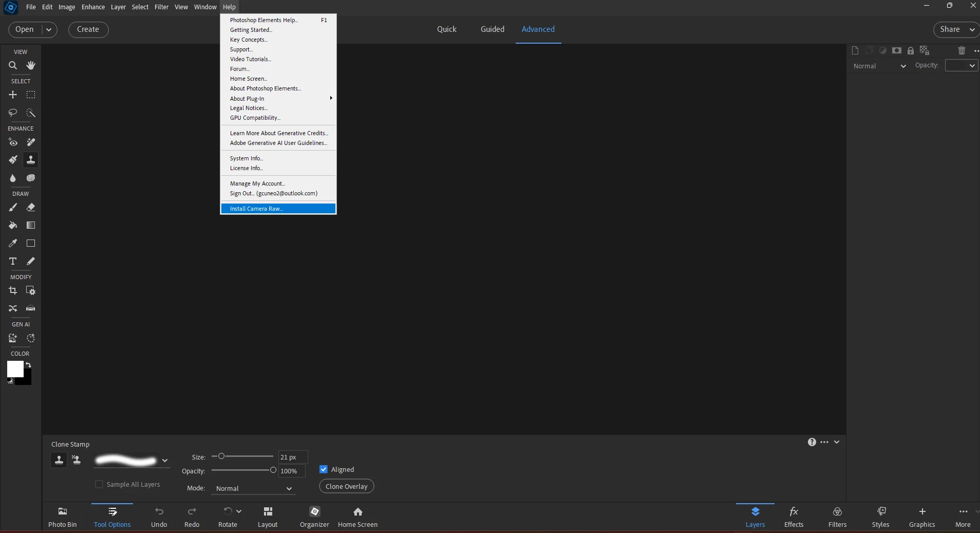Select the Paint Bucket tool

[13, 225]
